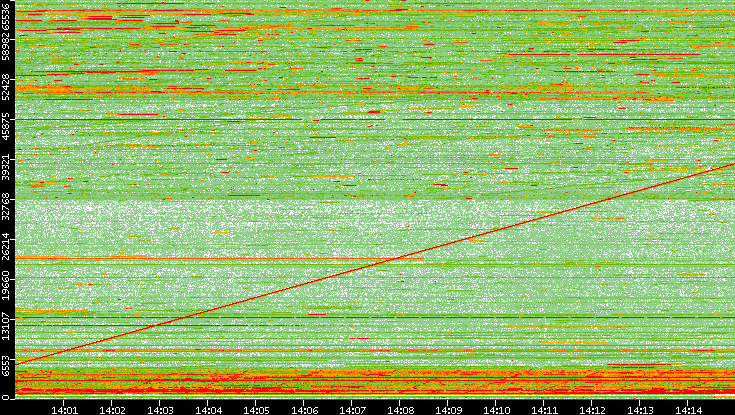Click the 14:11 time axis label

tap(544, 410)
